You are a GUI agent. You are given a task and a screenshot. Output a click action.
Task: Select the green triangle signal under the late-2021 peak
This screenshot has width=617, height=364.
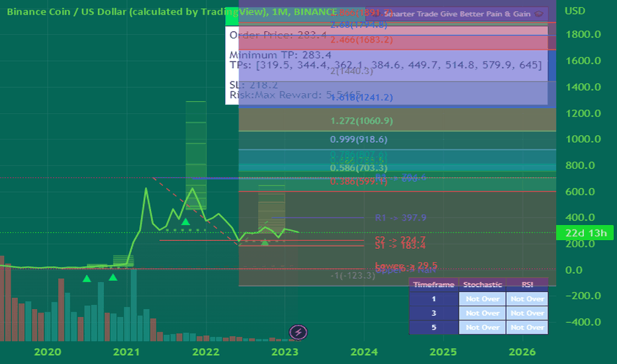point(185,222)
